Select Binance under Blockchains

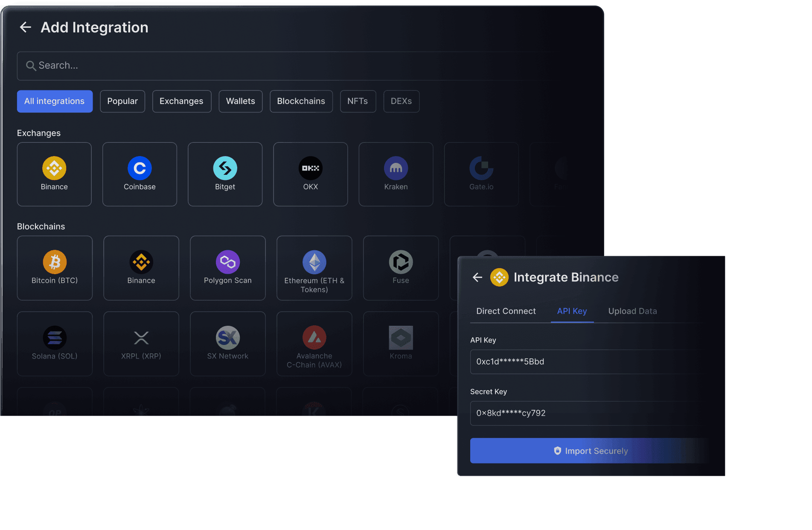[x=141, y=268]
